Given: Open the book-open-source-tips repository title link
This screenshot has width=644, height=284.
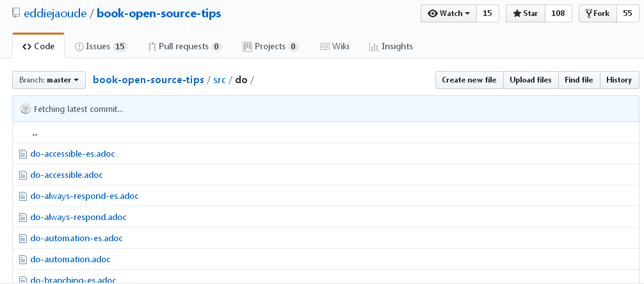Looking at the screenshot, I should 159,13.
